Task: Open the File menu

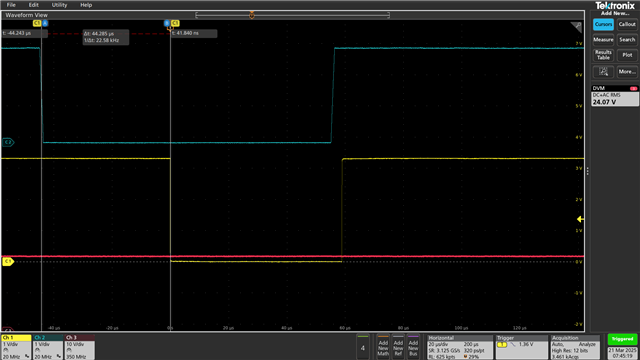Action: point(11,5)
